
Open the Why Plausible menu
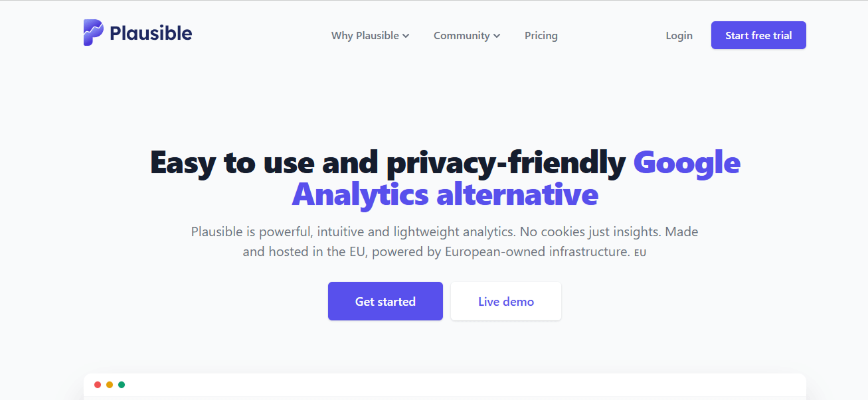pyautogui.click(x=365, y=36)
